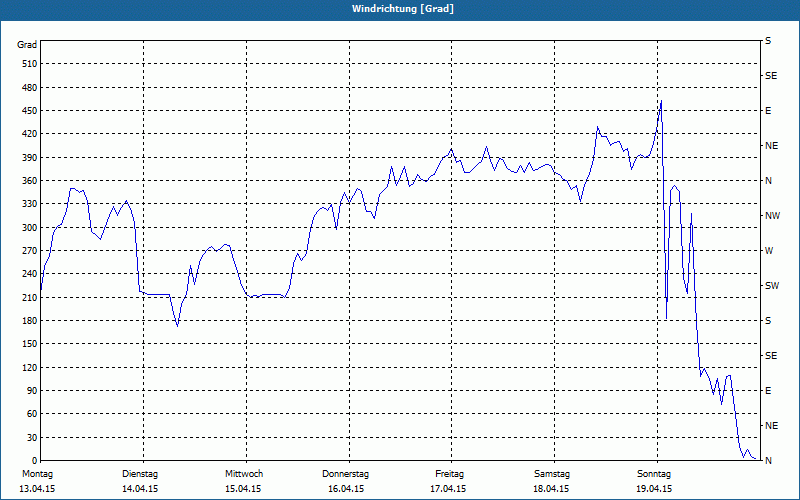This screenshot has width=800, height=500.
Task: Select the 'NW' compass direction label
Action: click(772, 216)
